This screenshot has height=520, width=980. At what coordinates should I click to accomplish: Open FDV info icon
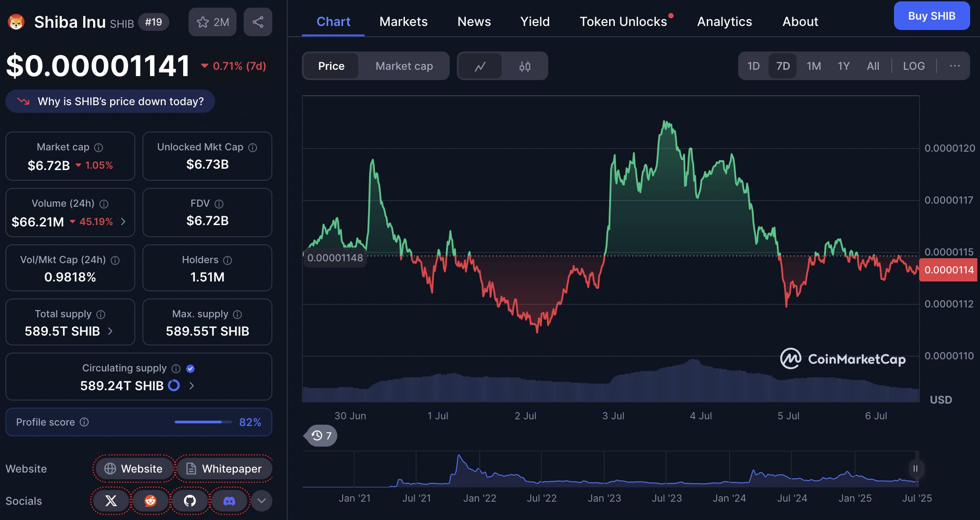pos(219,204)
